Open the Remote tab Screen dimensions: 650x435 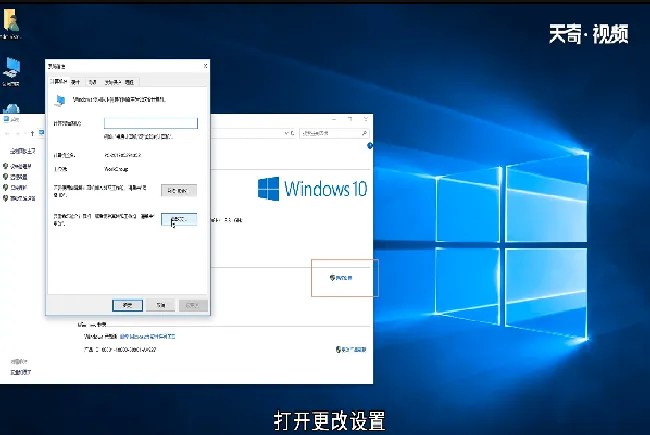click(129, 82)
